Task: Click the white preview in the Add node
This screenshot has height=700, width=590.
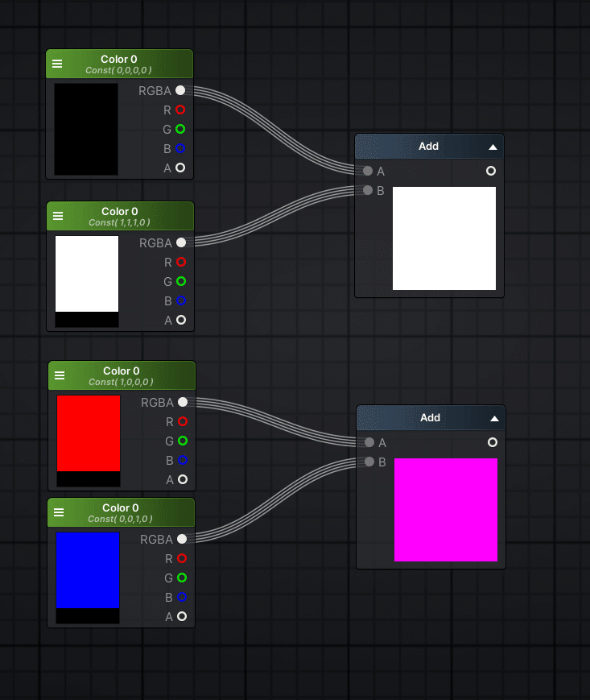Action: click(444, 238)
